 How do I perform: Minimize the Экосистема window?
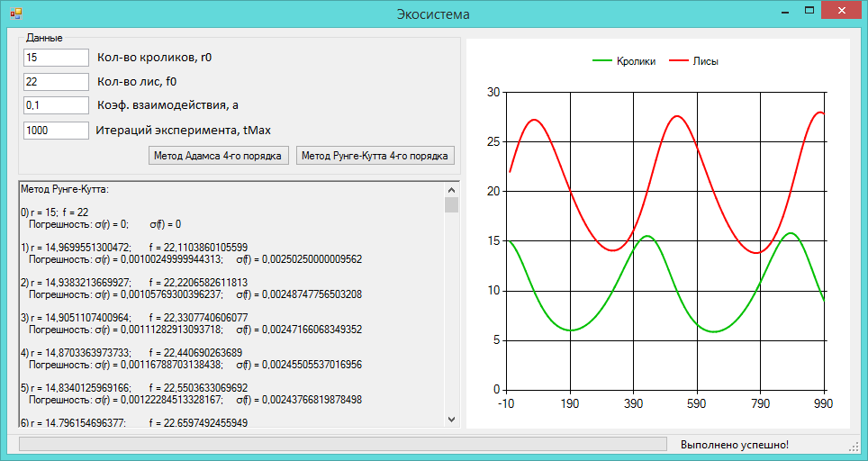point(784,11)
